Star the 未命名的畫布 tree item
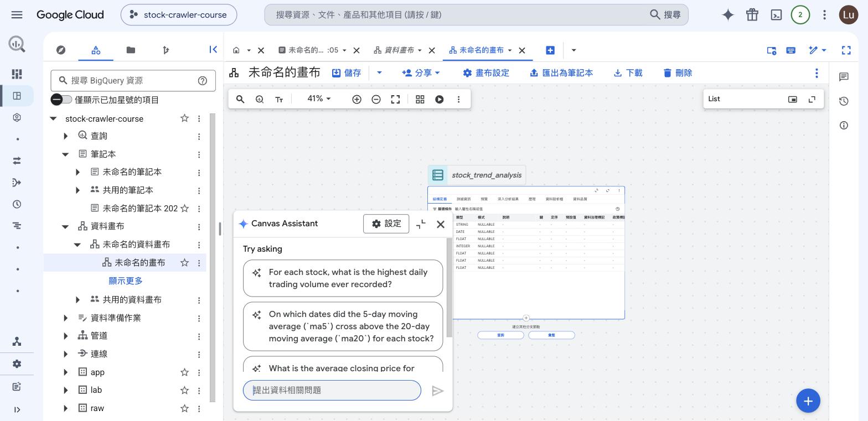This screenshot has height=421, width=868. coord(184,263)
